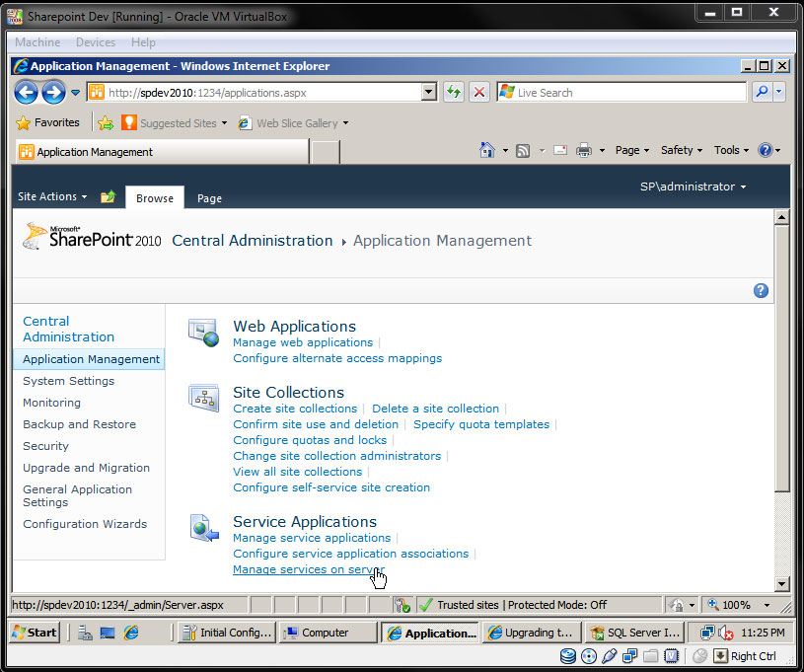Click the VirtualBox USB devices status icon
Screen dimensions: 804x672
point(609,656)
